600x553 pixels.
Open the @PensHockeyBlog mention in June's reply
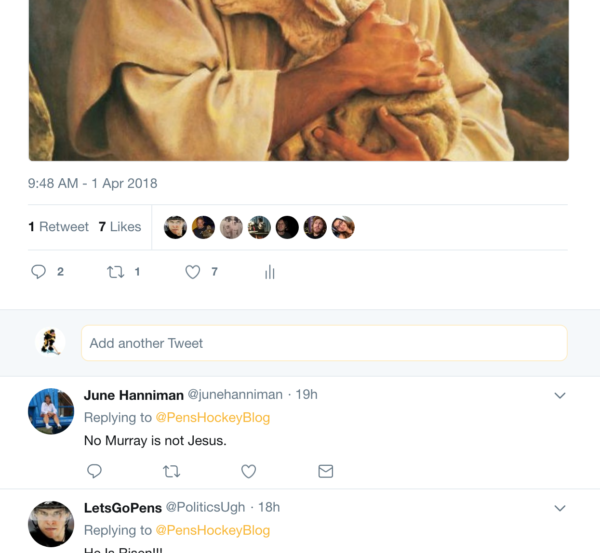pyautogui.click(x=213, y=417)
